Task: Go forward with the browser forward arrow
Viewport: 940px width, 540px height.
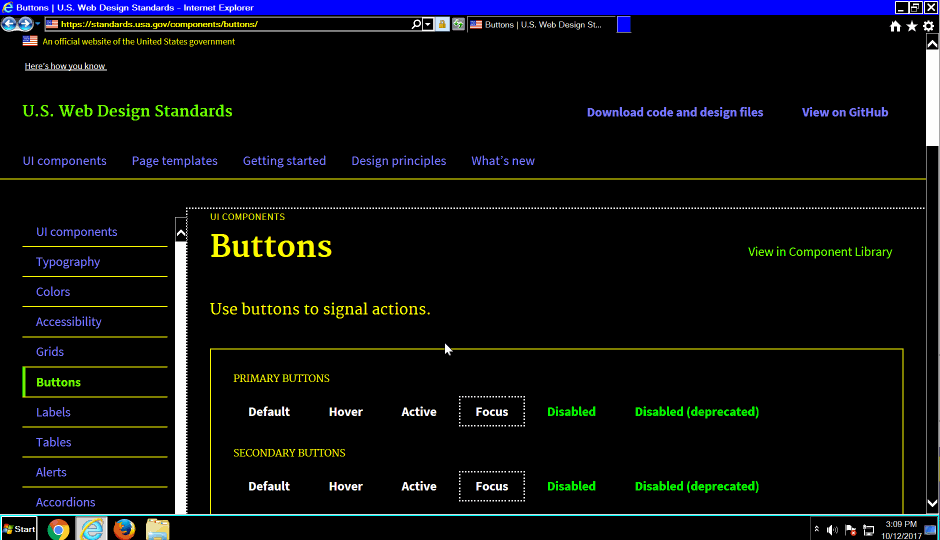Action: 25,24
